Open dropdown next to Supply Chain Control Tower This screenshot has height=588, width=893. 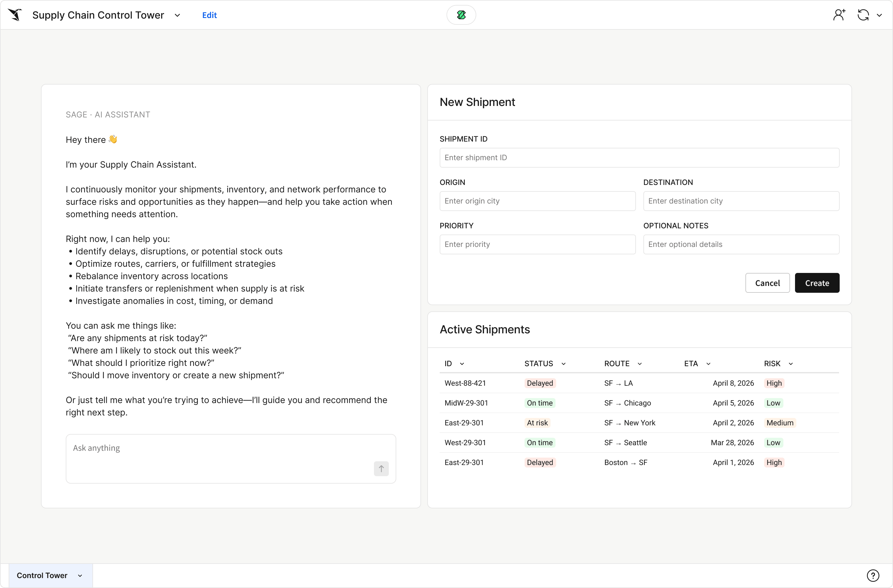pyautogui.click(x=177, y=15)
